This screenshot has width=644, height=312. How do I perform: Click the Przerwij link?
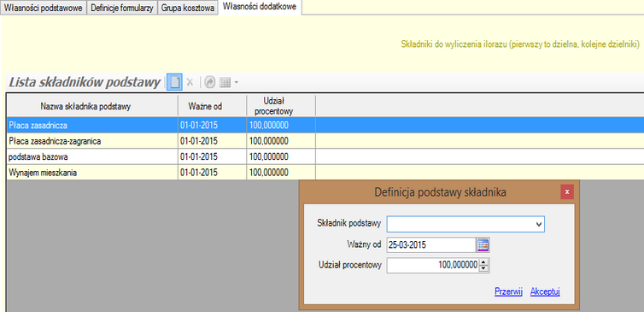coord(508,291)
